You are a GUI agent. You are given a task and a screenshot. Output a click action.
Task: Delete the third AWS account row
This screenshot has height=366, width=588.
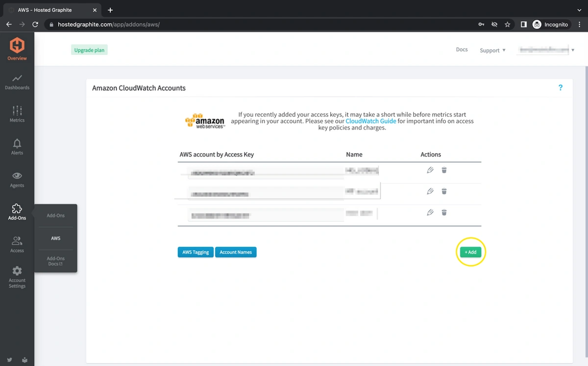point(444,212)
